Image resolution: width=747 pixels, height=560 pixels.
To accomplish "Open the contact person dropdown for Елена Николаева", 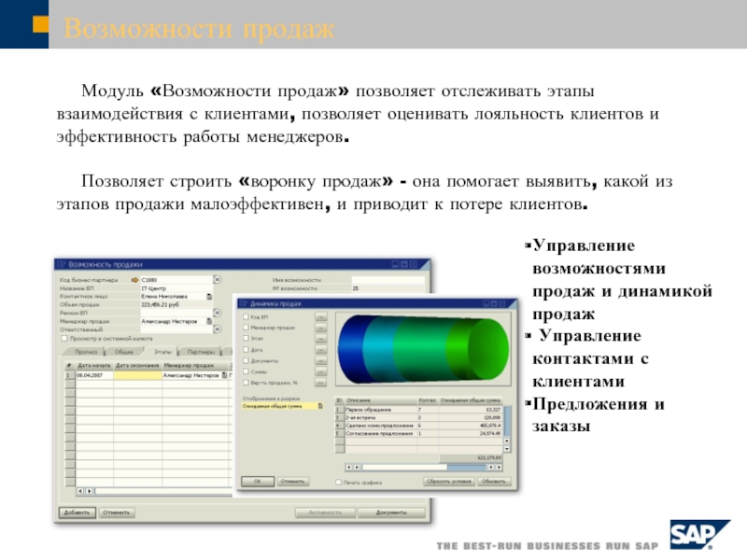I will 209,297.
